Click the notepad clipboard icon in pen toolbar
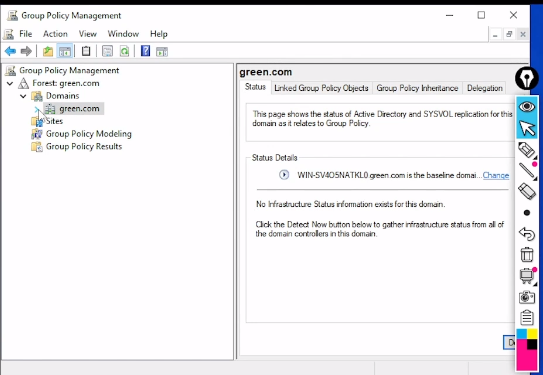Screen dimensions: 543x375 click(x=527, y=317)
